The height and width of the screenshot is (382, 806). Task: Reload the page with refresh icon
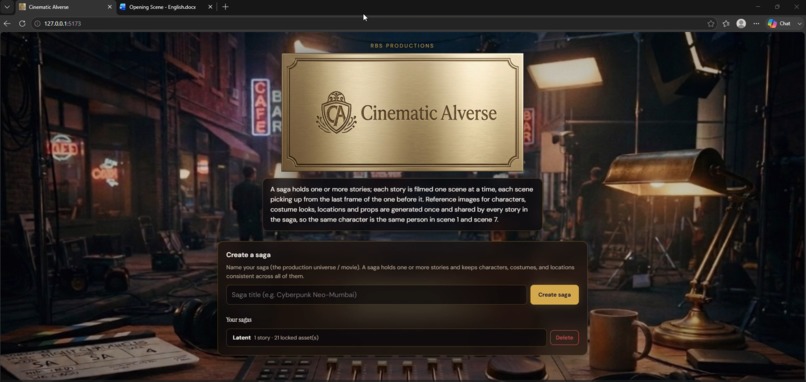coord(22,24)
